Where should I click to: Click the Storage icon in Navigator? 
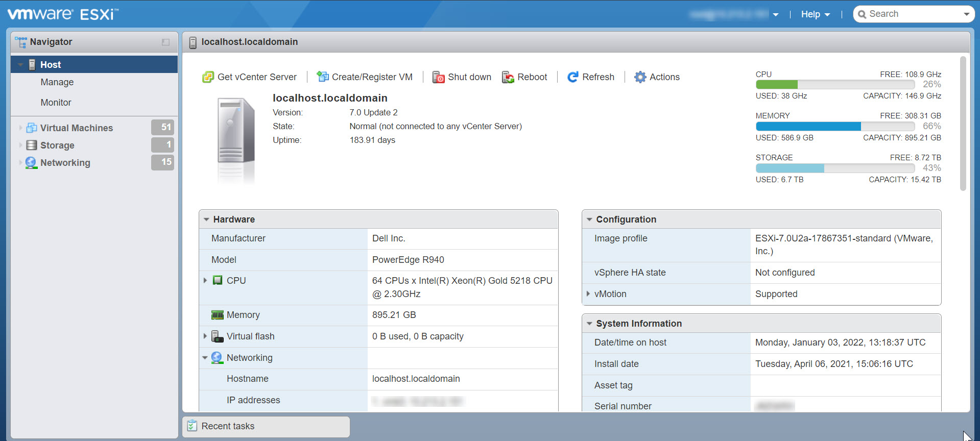pos(32,145)
